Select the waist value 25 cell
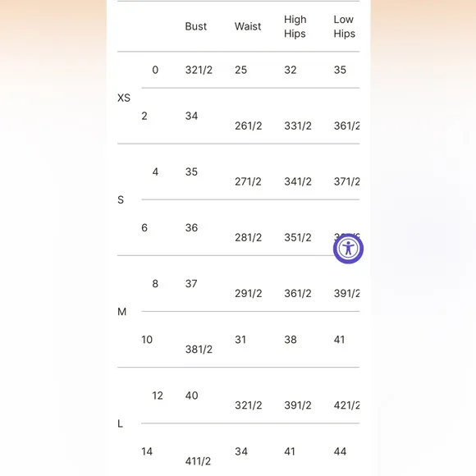Viewport: 476px width, 476px height. (240, 70)
